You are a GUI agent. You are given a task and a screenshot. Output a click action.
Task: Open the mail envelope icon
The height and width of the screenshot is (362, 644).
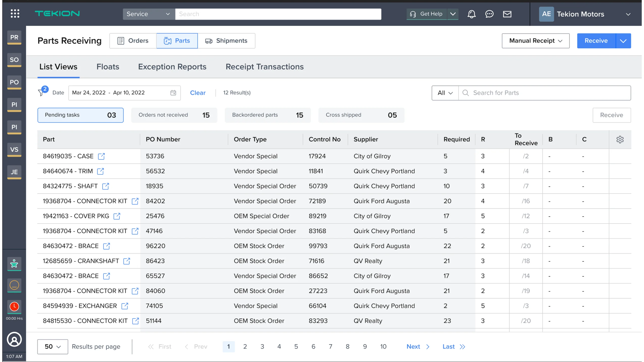click(x=507, y=14)
